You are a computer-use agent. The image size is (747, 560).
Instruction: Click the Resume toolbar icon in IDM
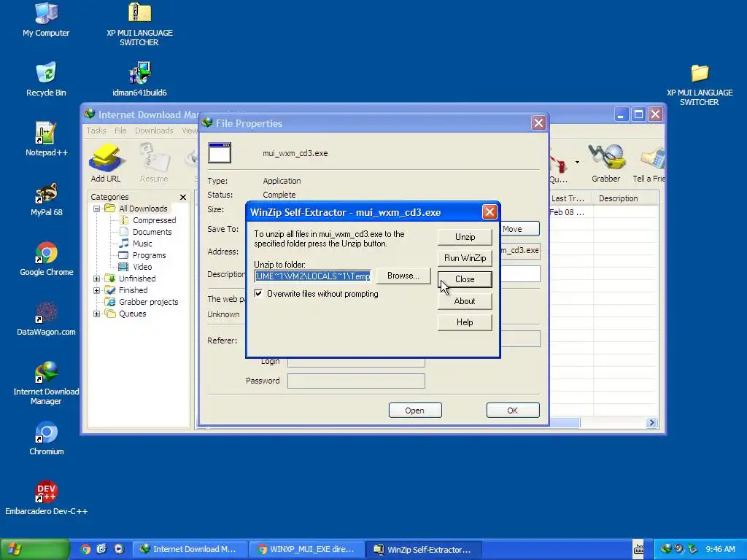(x=154, y=163)
